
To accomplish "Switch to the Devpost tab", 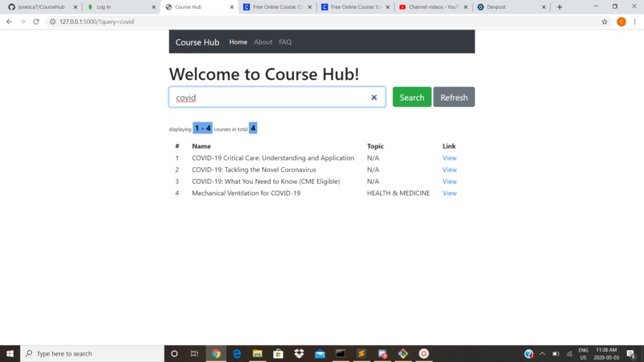I will point(509,7).
